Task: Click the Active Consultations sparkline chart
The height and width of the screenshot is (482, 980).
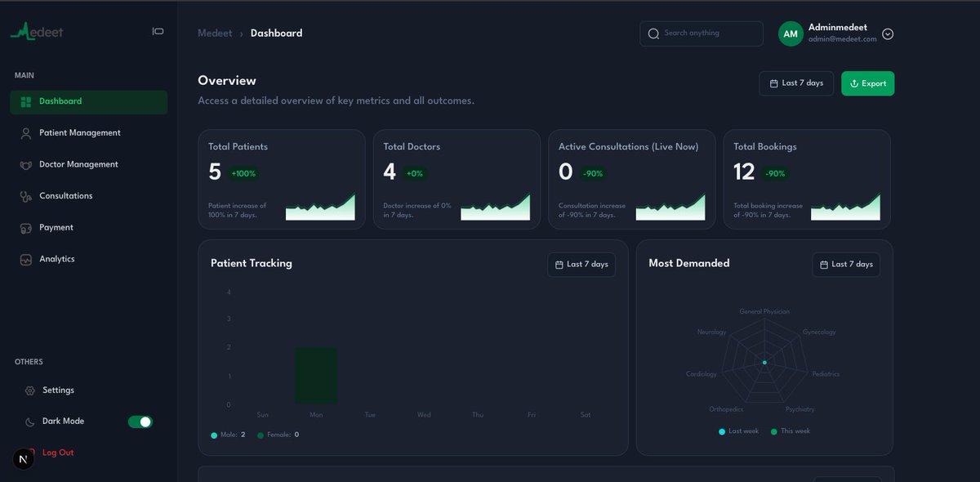Action: tap(670, 207)
